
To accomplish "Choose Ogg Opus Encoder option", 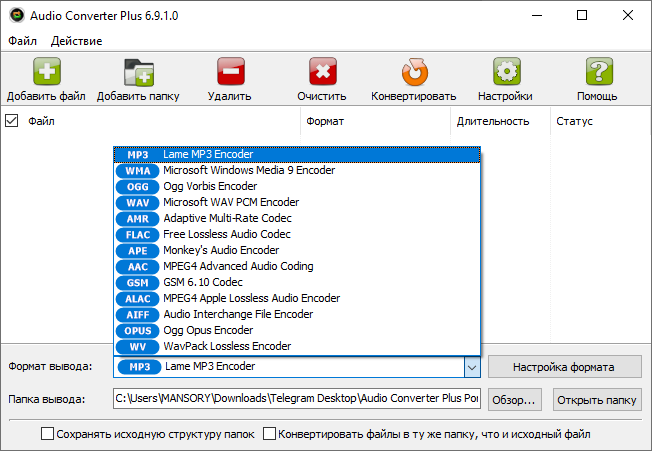I will [297, 330].
